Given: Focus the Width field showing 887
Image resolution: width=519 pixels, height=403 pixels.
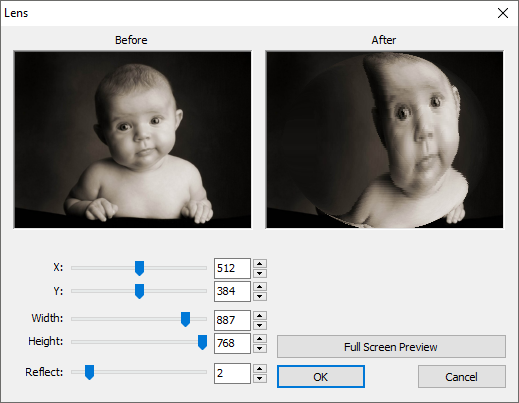Looking at the screenshot, I should [232, 320].
